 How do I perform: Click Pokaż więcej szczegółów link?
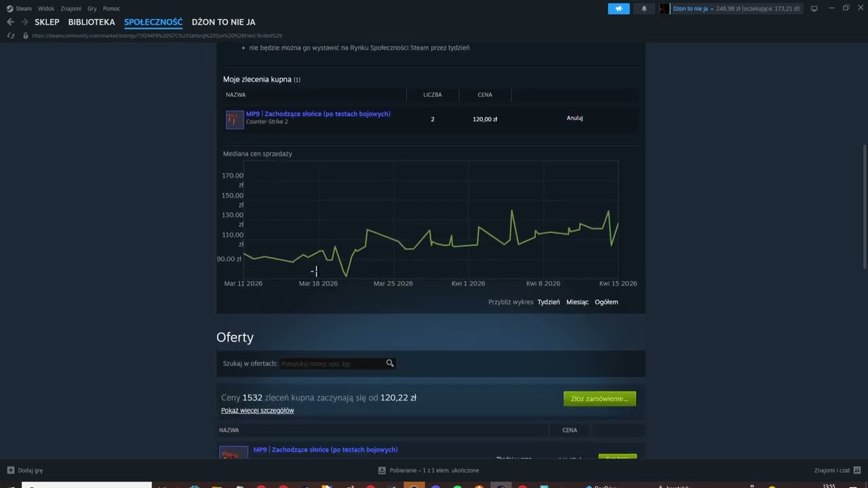coord(258,411)
